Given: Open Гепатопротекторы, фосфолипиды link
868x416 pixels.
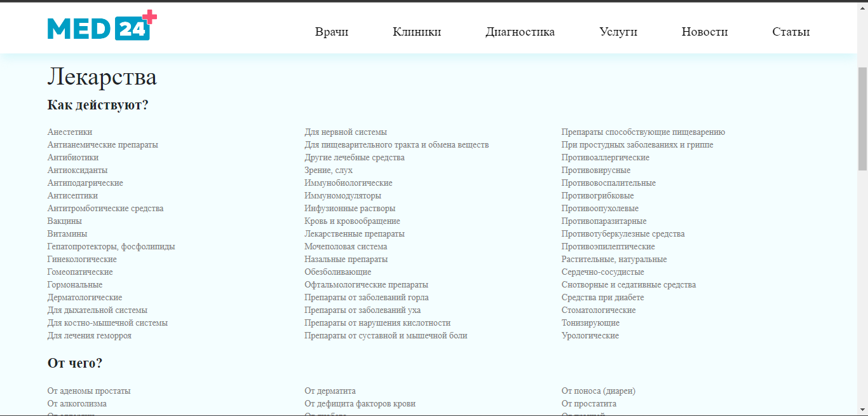Looking at the screenshot, I should click(111, 247).
